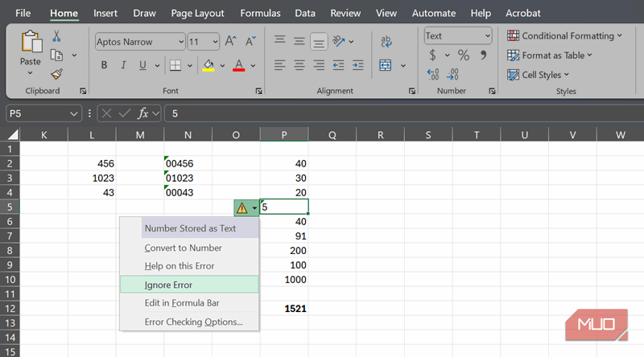Open Conditional Formatting menu

(564, 35)
